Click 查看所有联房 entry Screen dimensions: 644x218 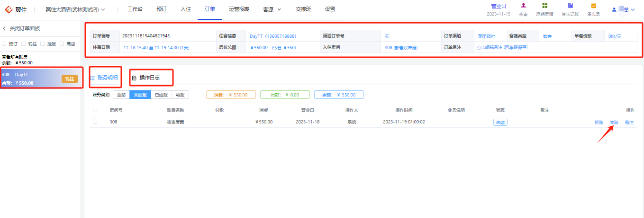(14, 57)
